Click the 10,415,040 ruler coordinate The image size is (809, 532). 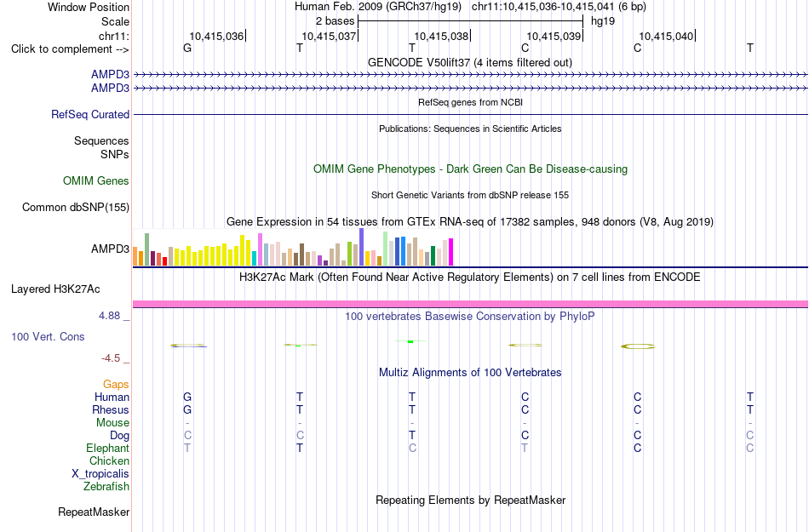pos(666,36)
